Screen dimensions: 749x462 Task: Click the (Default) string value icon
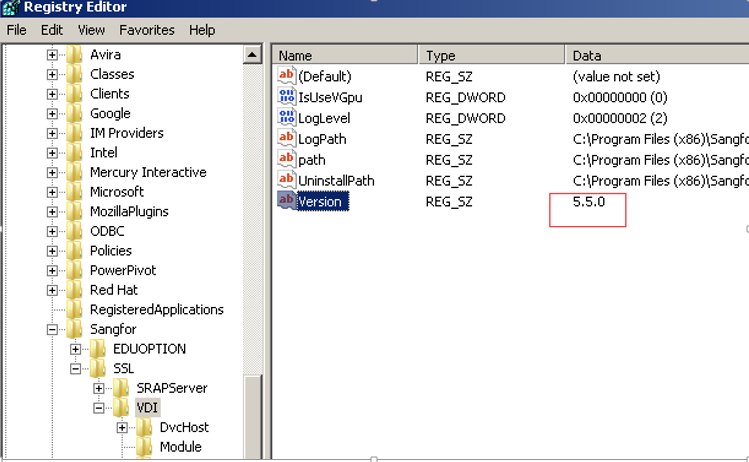click(286, 75)
